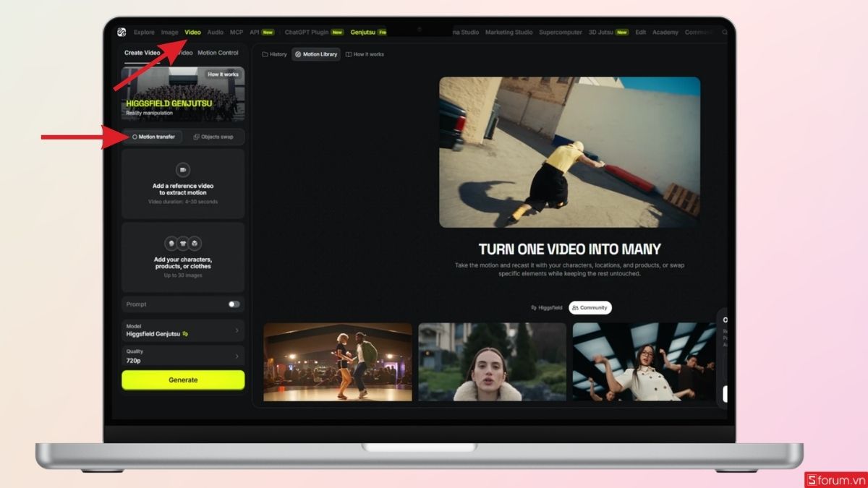Click the 'Add a reference video' text

183,189
